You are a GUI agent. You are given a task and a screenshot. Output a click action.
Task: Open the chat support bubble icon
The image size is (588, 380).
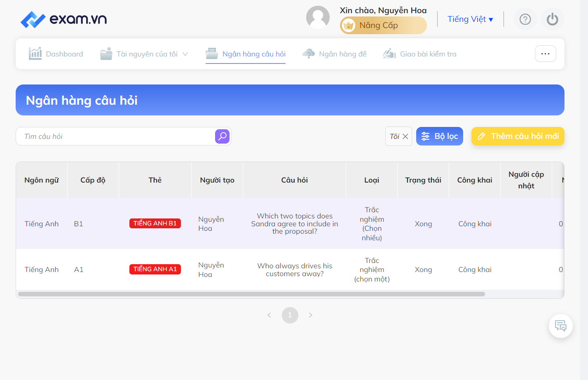click(x=560, y=326)
